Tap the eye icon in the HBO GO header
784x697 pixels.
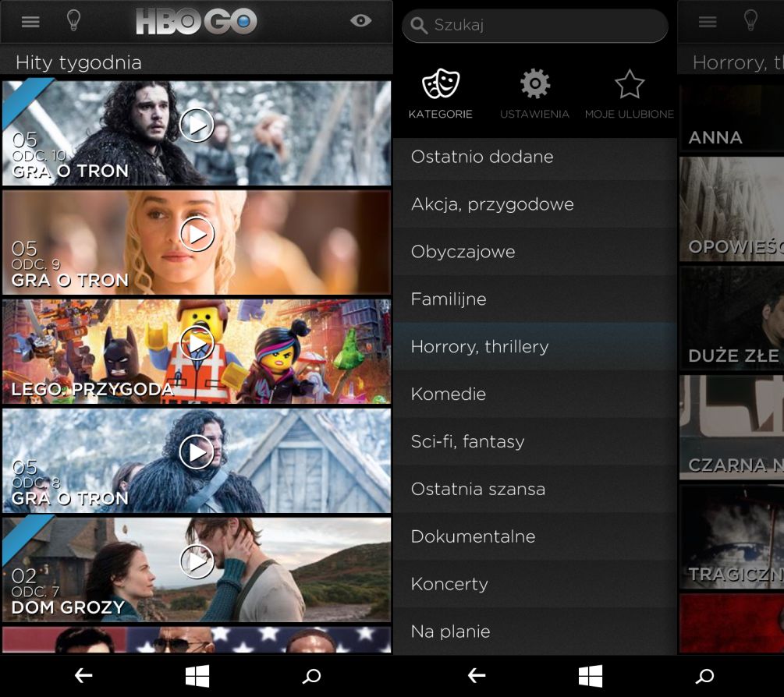[360, 20]
